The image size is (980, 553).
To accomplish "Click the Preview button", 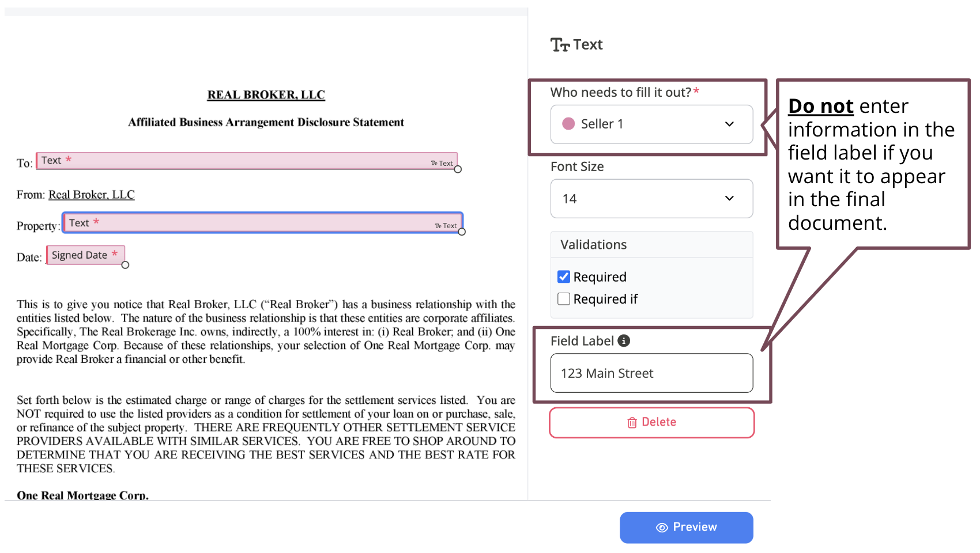I will [686, 527].
